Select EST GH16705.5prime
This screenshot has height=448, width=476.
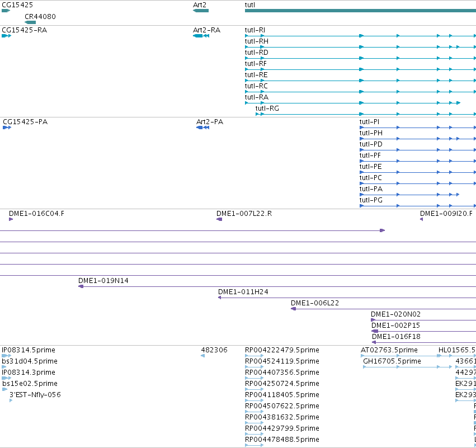(392, 361)
